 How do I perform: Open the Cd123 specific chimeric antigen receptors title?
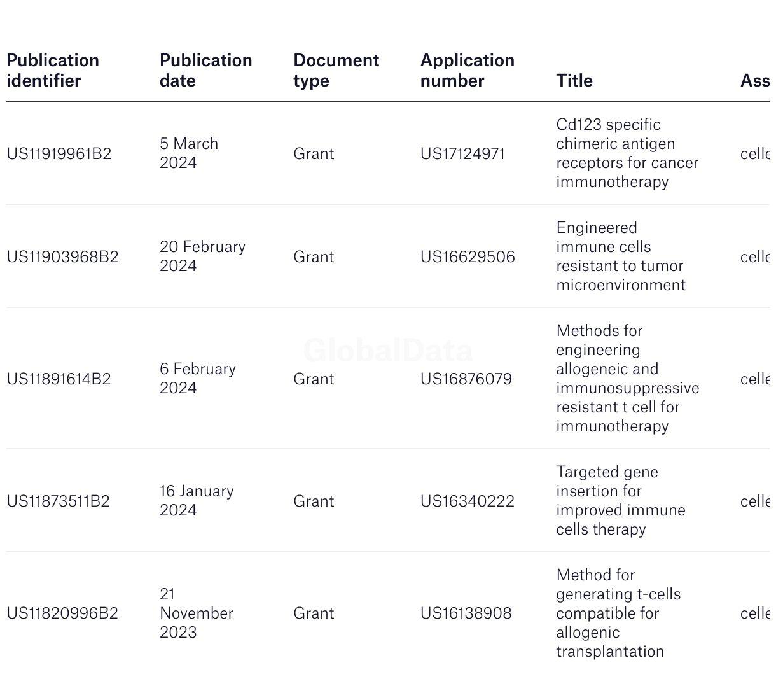(627, 153)
